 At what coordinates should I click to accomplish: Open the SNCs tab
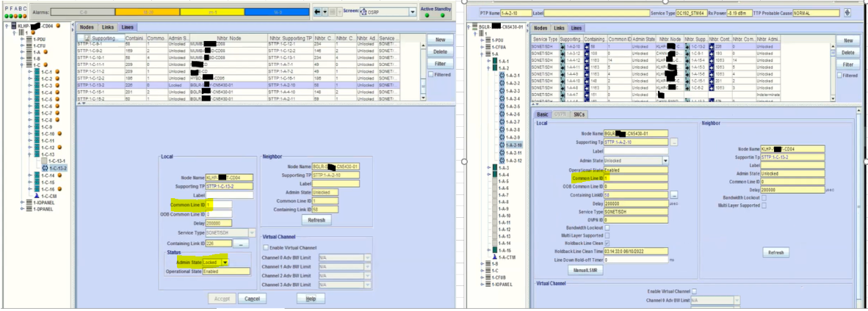pos(578,114)
